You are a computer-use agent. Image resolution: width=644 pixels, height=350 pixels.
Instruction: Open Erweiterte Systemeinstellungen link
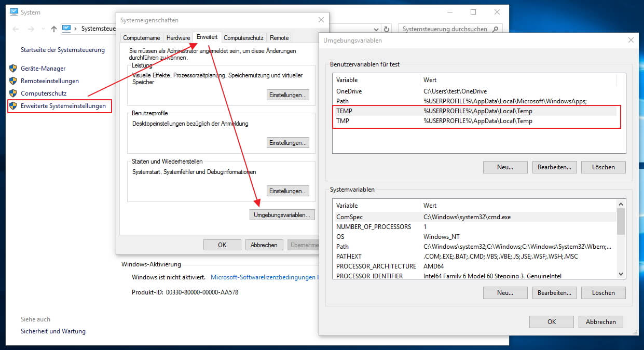[x=63, y=106]
